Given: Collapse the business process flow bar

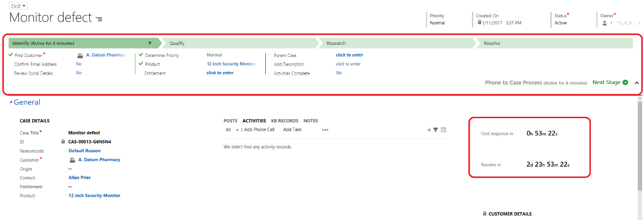Looking at the screenshot, I should [x=637, y=83].
